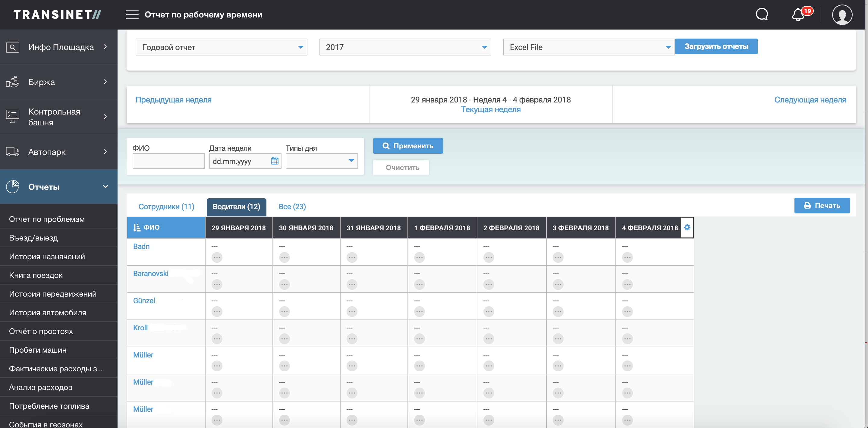The height and width of the screenshot is (428, 868).
Task: Open Книга поездок in the reports sidebar
Action: coord(36,275)
